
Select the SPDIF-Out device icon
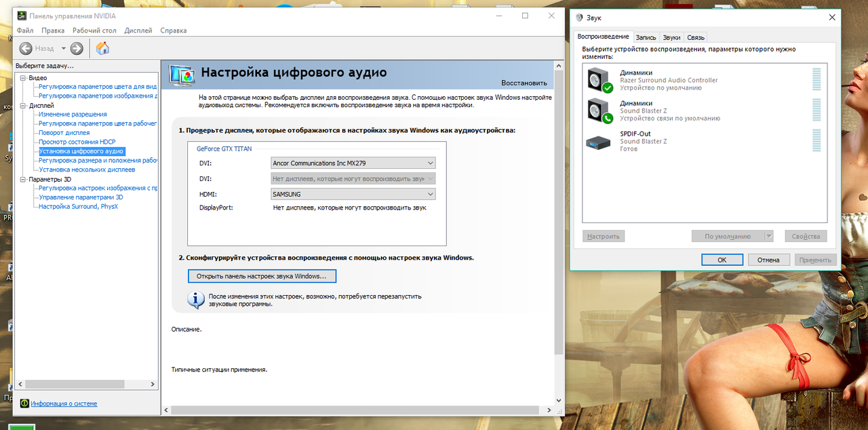click(598, 142)
